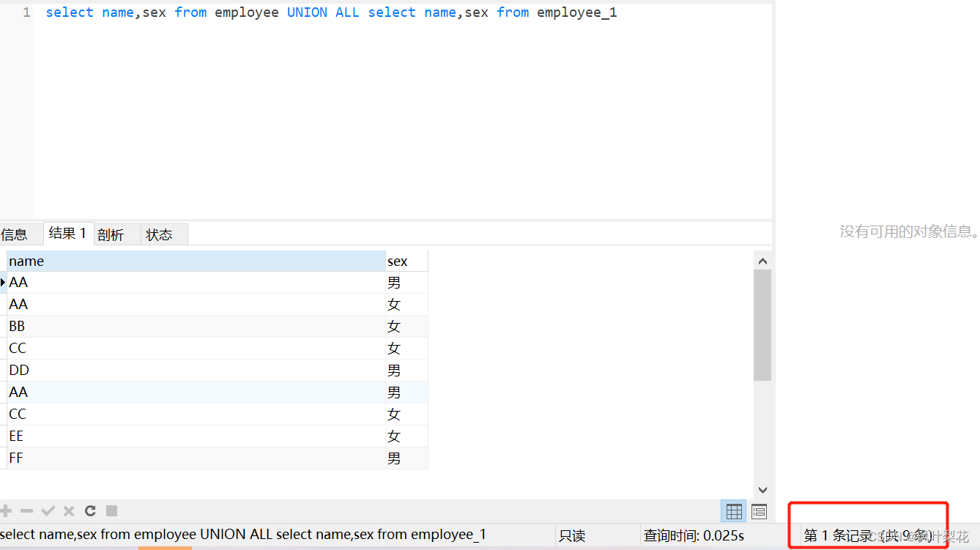Click into the SQL query editor line
This screenshot has height=550, width=980.
point(331,12)
